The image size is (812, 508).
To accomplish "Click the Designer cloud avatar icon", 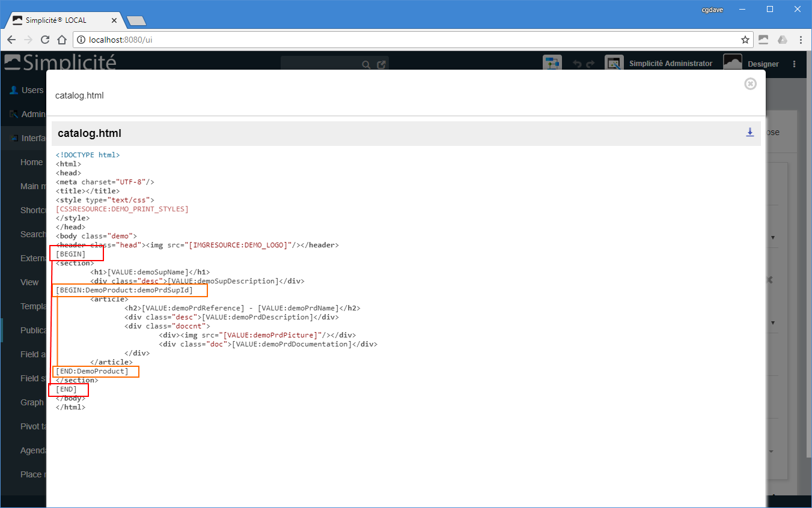I will click(x=732, y=62).
